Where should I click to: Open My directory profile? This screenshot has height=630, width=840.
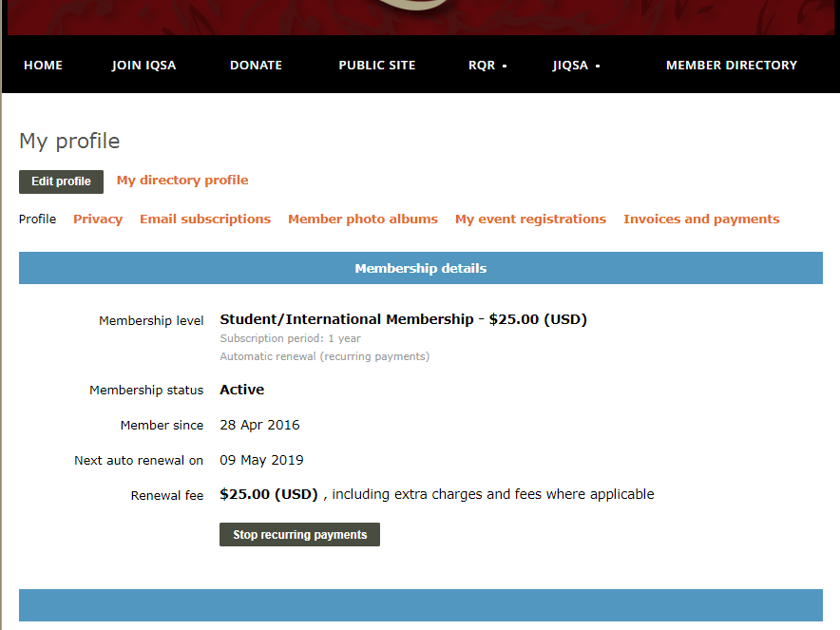point(181,181)
